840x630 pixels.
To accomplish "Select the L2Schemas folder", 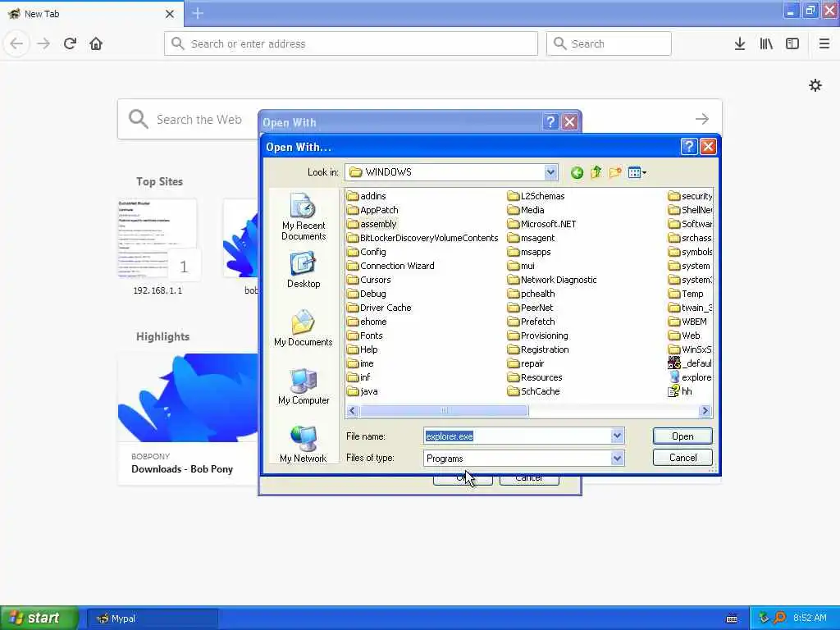I will click(x=536, y=196).
